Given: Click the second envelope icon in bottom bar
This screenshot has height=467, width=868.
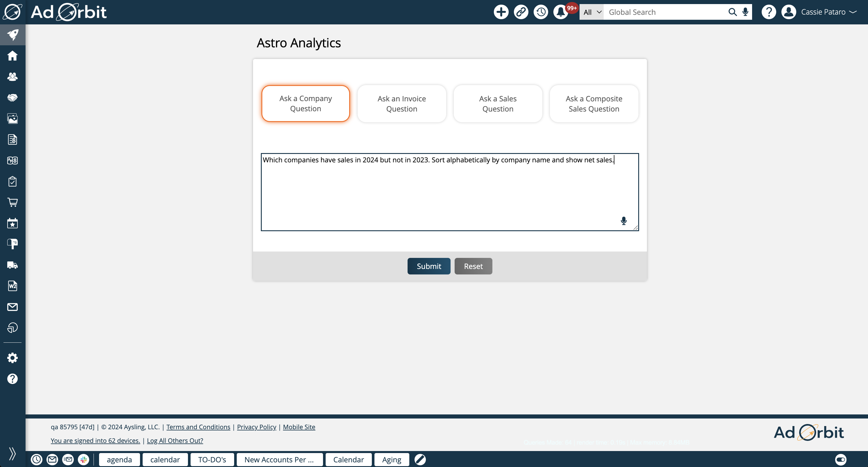Looking at the screenshot, I should coord(68,459).
